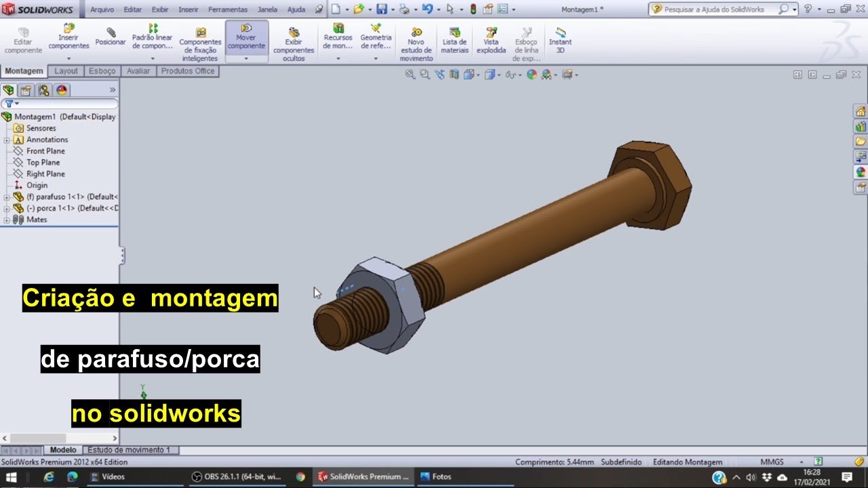Expand the parafuso 1<1> component
Image resolution: width=868 pixels, height=488 pixels.
click(7, 197)
